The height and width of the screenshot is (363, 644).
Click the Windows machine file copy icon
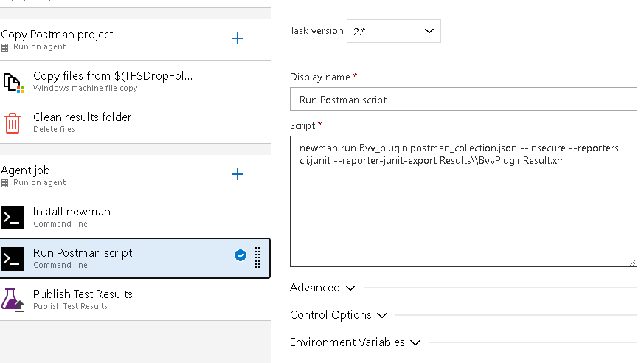[x=13, y=82]
